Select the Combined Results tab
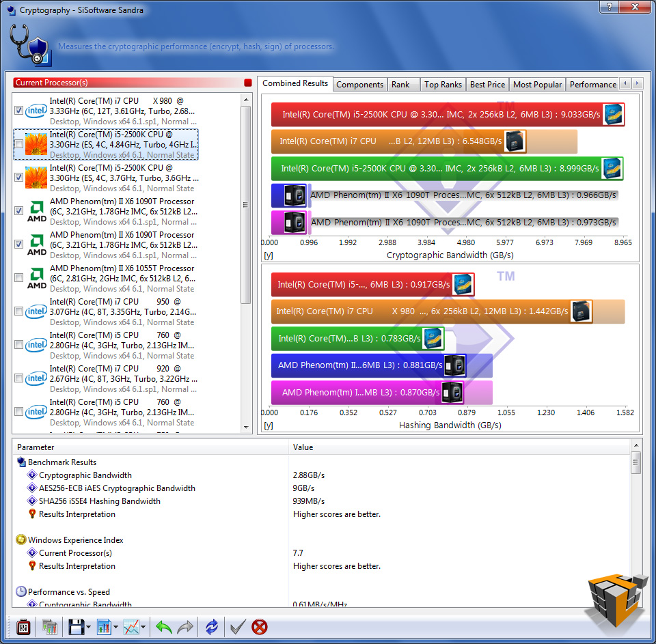This screenshot has width=656, height=644. click(x=295, y=83)
